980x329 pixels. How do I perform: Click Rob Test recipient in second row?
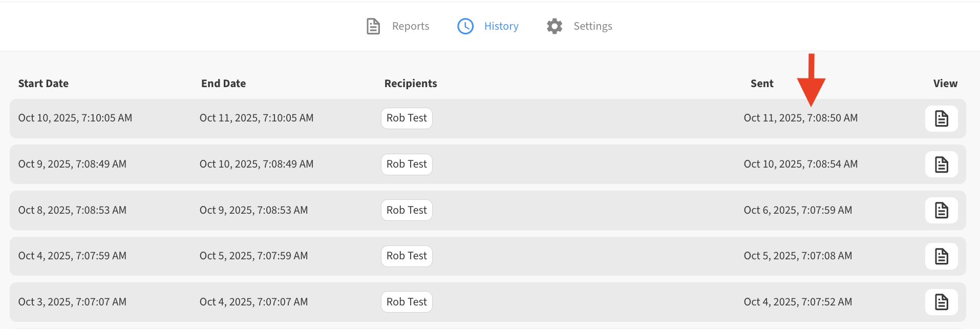(x=407, y=164)
